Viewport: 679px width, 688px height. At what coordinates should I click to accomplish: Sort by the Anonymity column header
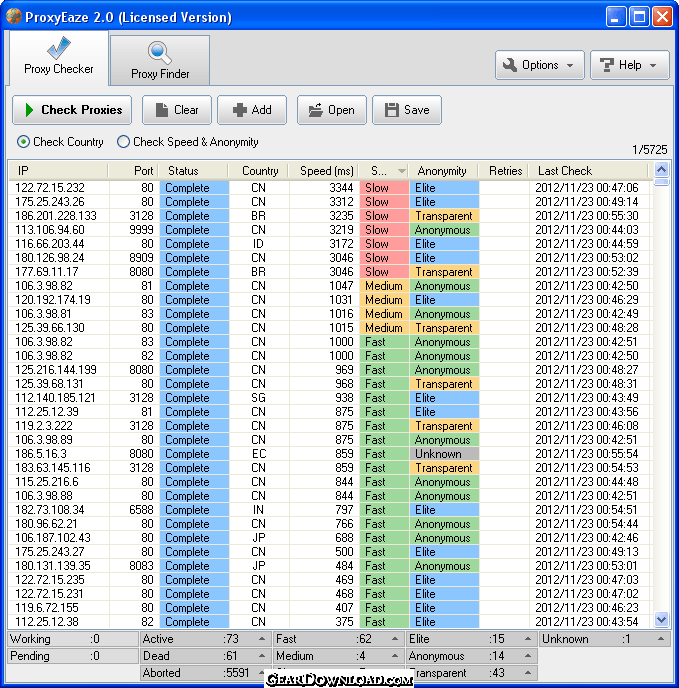443,171
